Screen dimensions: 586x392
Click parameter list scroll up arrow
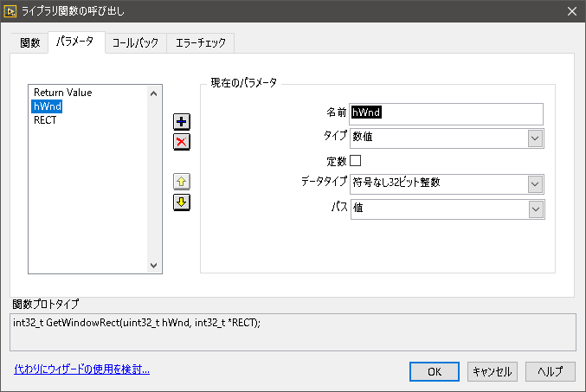pos(153,93)
